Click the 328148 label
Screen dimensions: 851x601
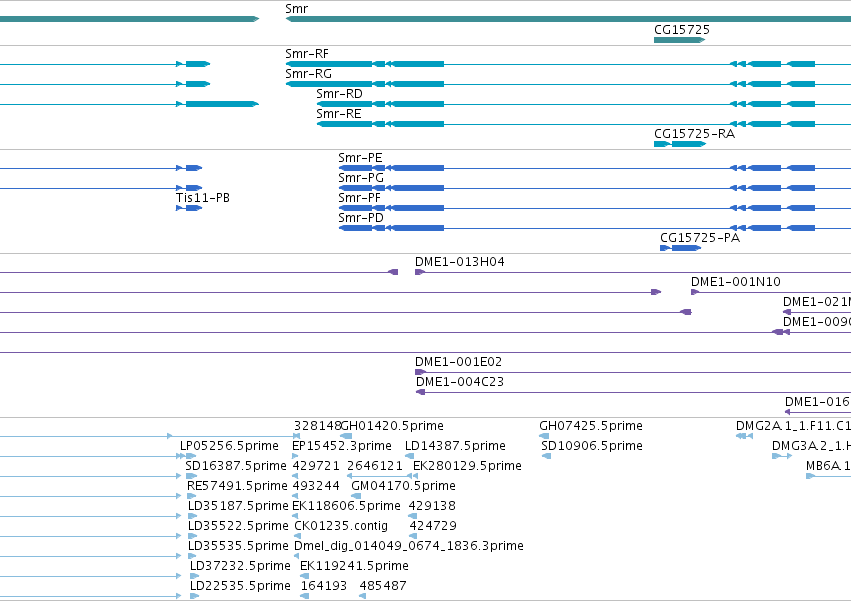pos(317,426)
